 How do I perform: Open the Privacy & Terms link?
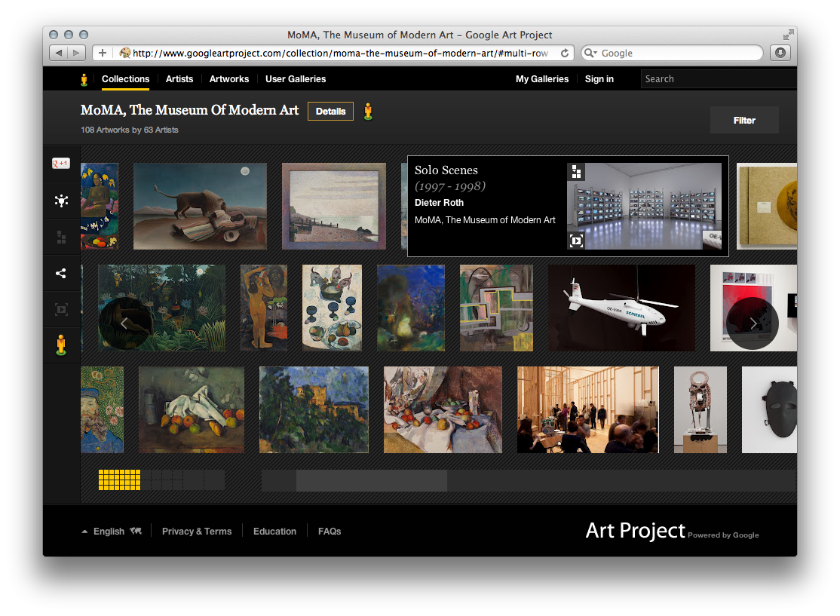pos(197,531)
